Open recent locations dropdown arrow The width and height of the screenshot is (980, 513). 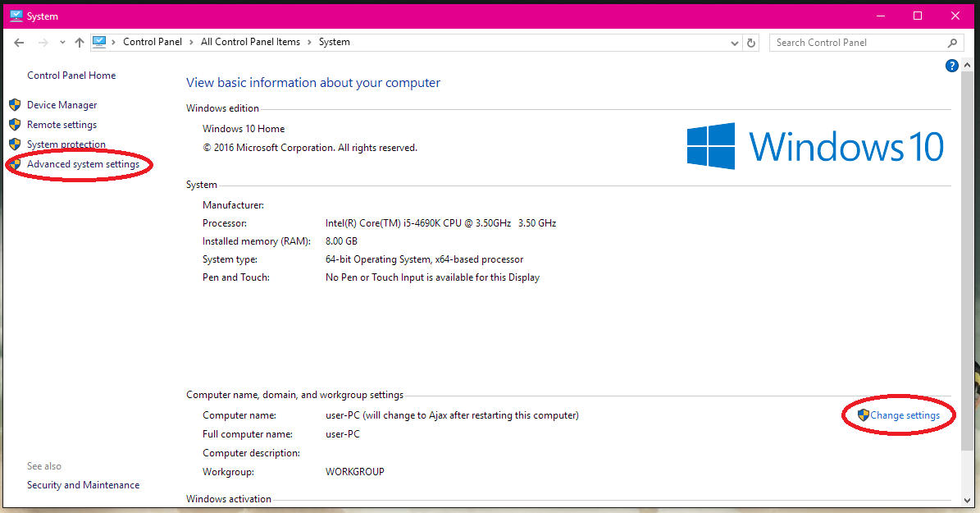62,43
